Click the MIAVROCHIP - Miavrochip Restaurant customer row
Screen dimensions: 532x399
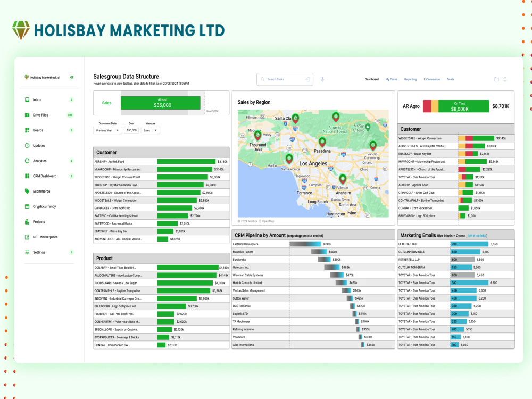click(161, 169)
